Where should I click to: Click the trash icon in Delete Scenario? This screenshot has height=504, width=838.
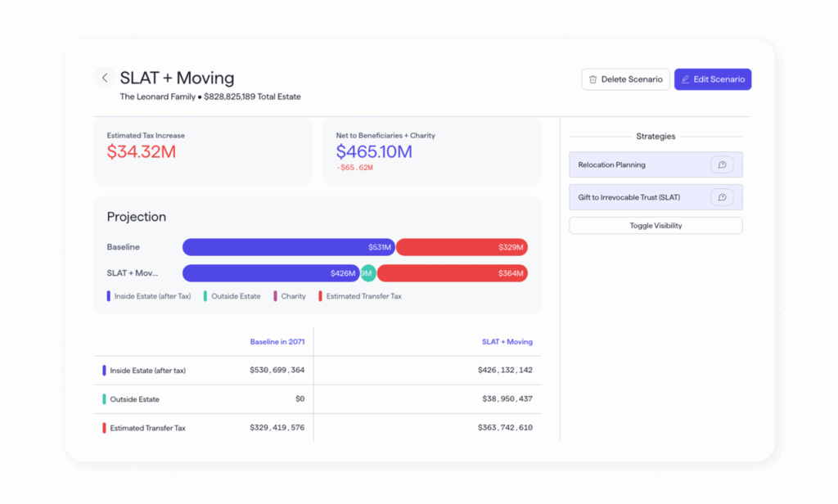tap(593, 79)
